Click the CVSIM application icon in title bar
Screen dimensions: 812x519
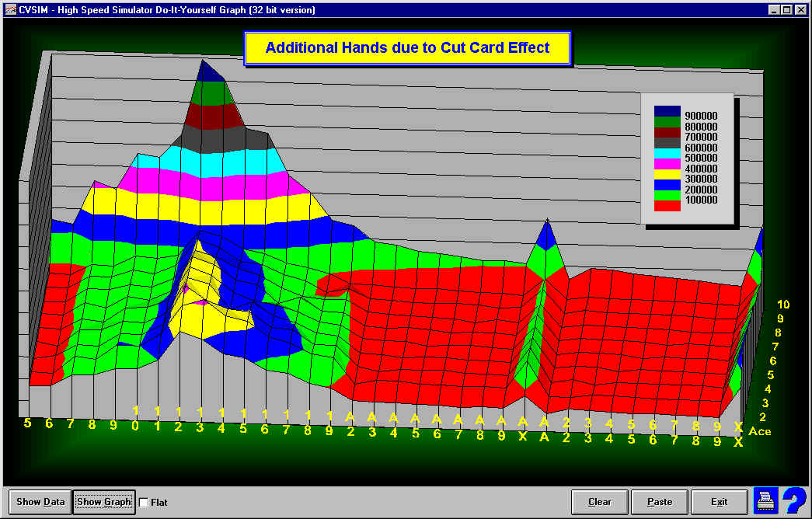tap(10, 9)
